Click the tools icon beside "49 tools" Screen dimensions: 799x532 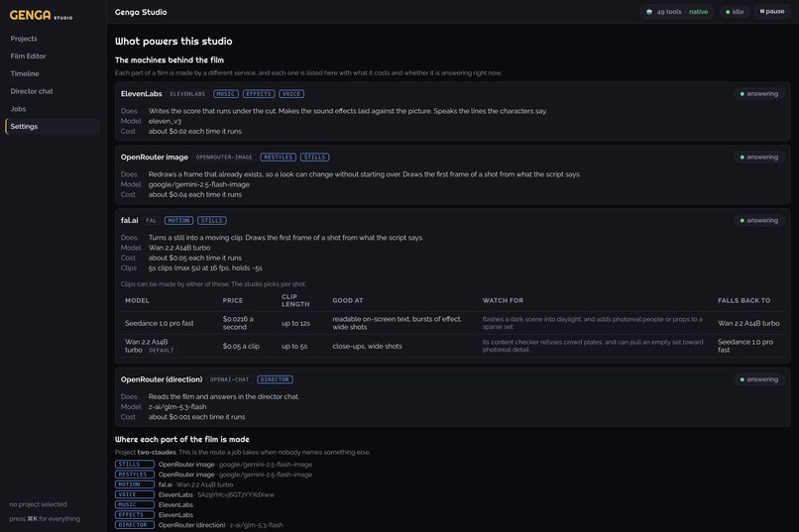click(649, 12)
